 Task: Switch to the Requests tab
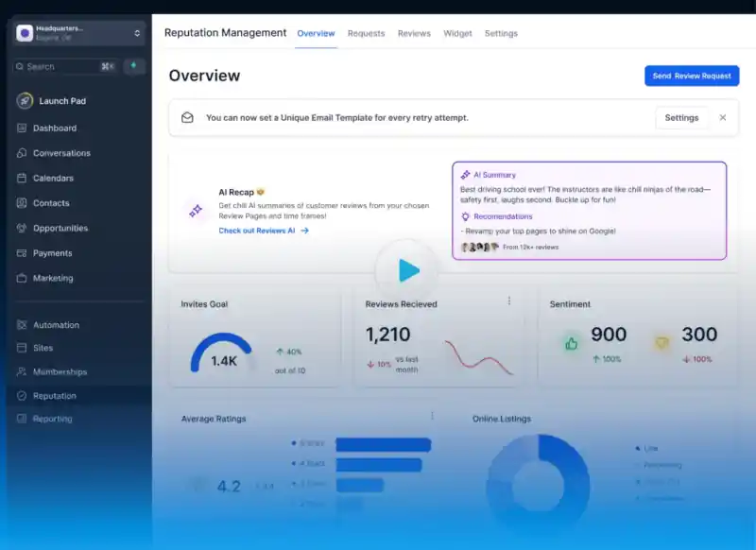[x=367, y=33]
